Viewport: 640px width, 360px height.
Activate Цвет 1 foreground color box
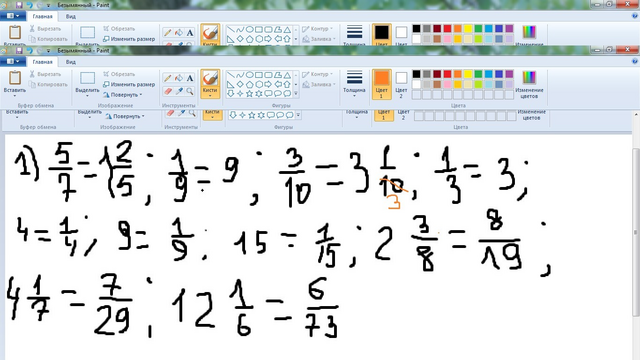(382, 84)
